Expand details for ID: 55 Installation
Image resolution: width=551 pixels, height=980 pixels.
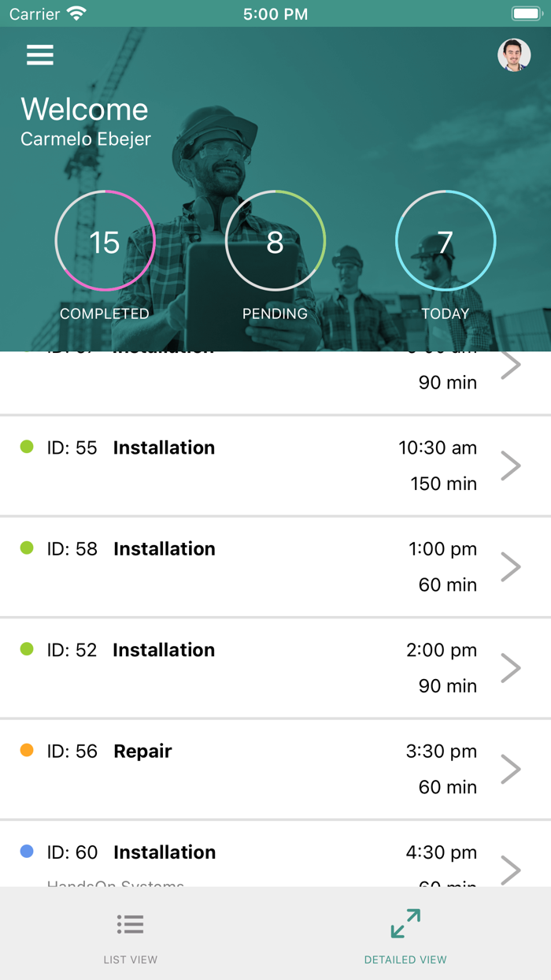(x=511, y=465)
